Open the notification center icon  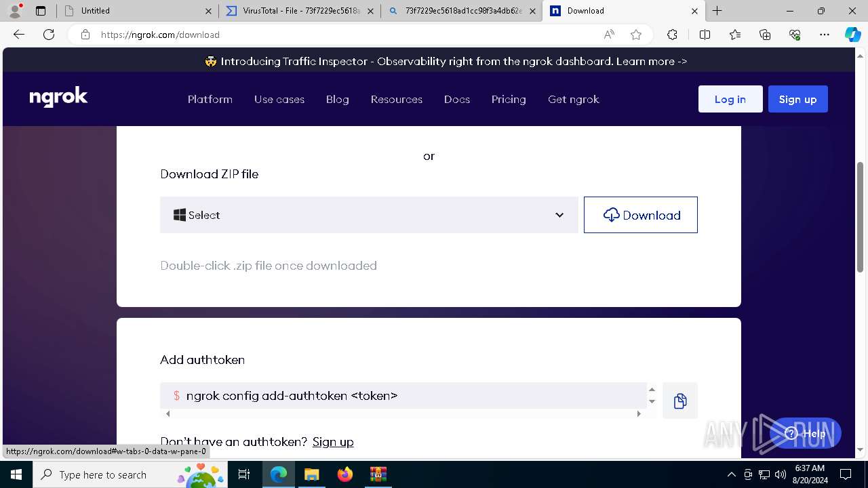[846, 474]
